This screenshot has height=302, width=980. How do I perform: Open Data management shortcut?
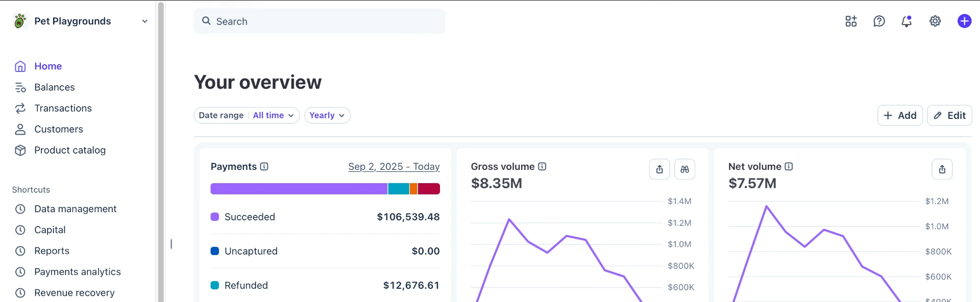76,209
